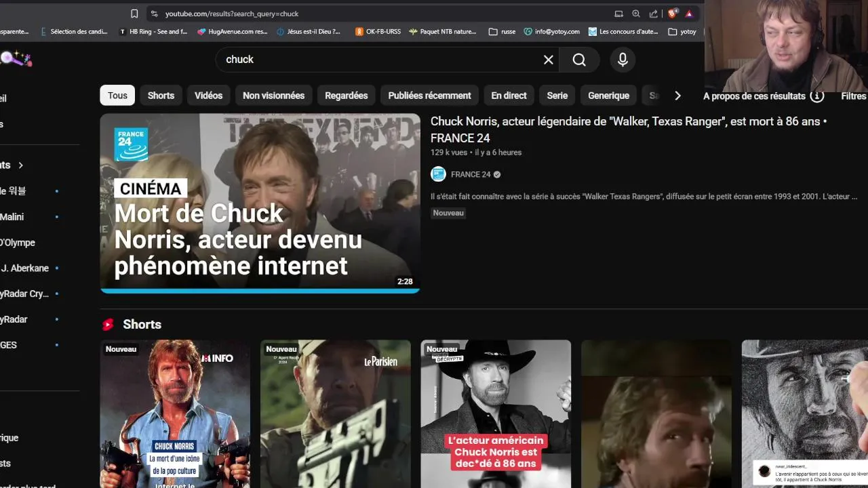Click the 129 k vues metadata text
This screenshot has height=488, width=868.
[x=449, y=152]
